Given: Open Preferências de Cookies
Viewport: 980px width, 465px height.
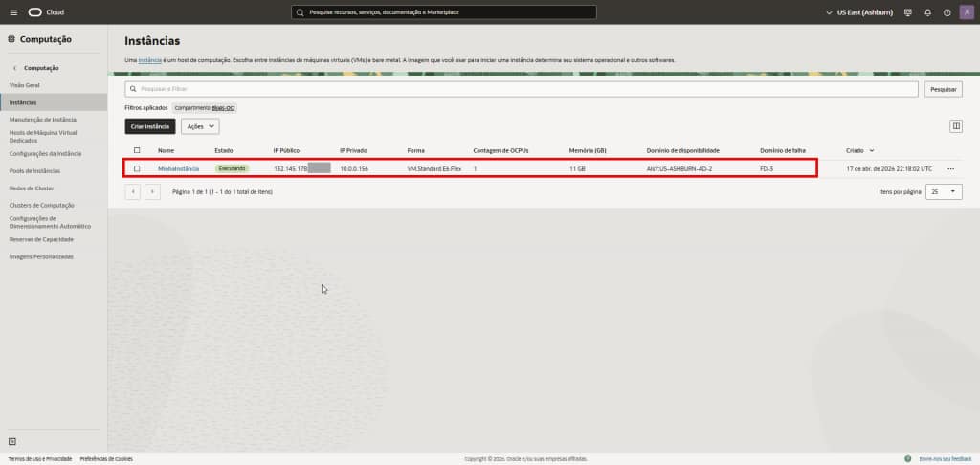Looking at the screenshot, I should (106, 458).
